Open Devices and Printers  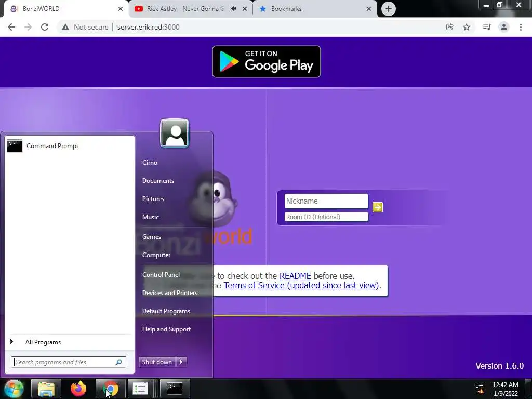pyautogui.click(x=170, y=293)
